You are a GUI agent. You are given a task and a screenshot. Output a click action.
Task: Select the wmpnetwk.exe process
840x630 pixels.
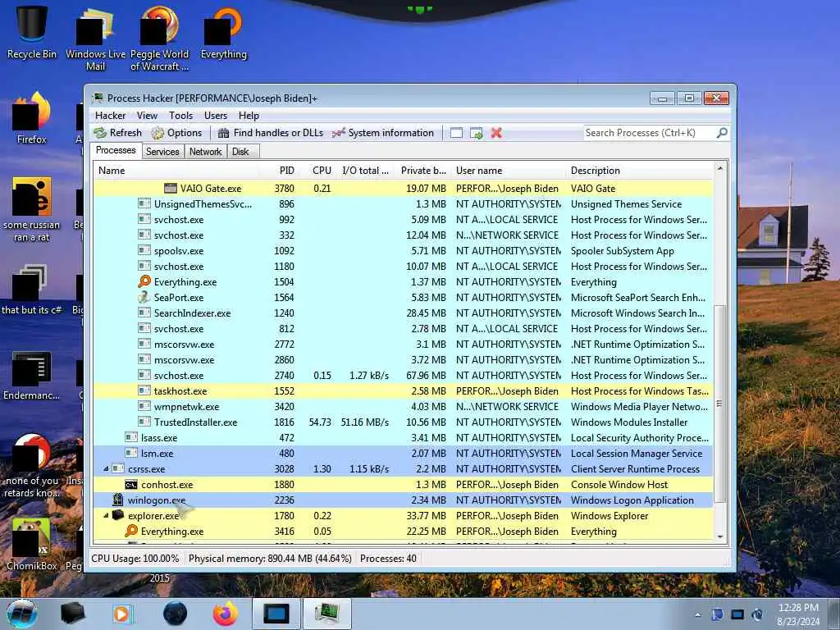click(403, 407)
